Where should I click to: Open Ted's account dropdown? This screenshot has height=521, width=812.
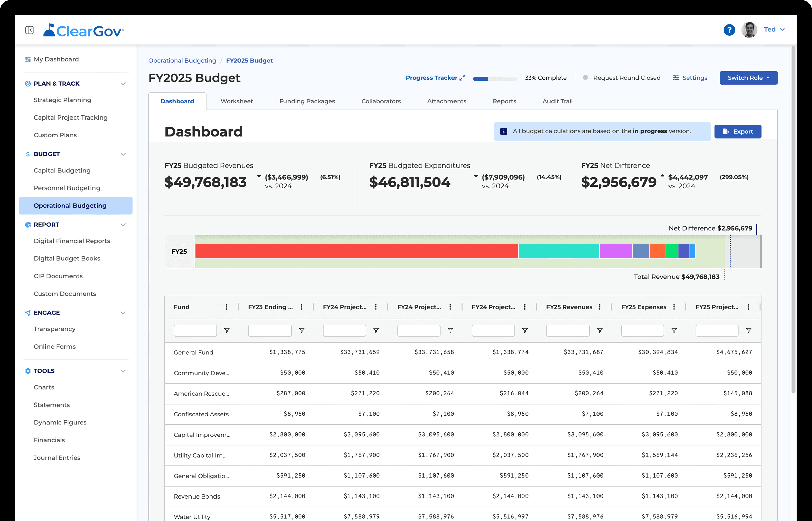(x=774, y=29)
